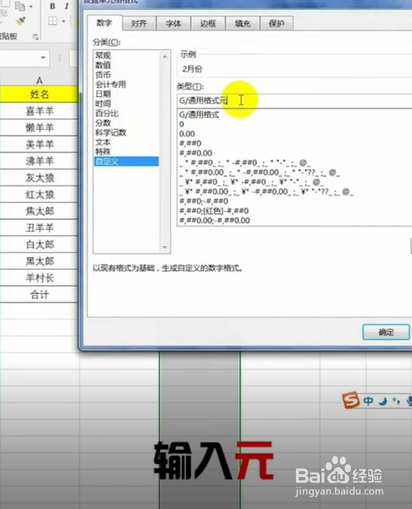Click the Sogou input method S icon
This screenshot has width=412, height=509.
[351, 400]
